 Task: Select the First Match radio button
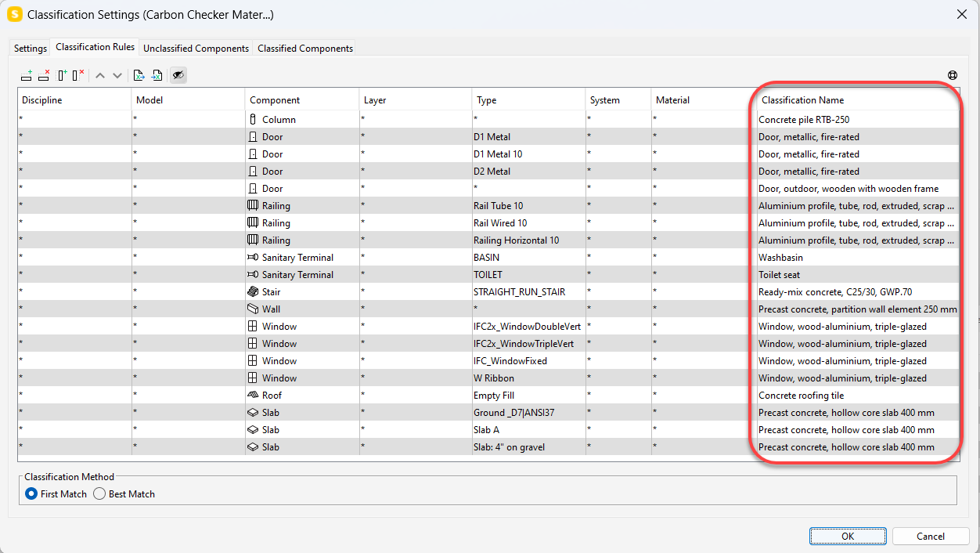tap(31, 493)
